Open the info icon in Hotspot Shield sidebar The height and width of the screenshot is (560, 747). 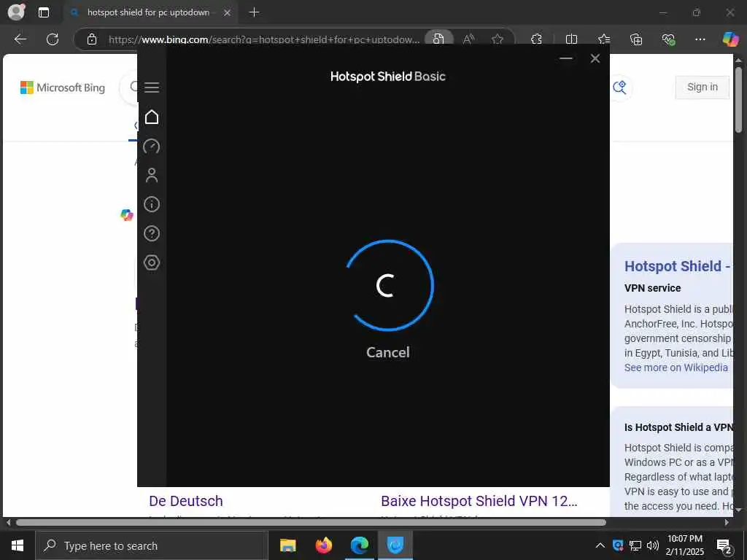(x=152, y=204)
